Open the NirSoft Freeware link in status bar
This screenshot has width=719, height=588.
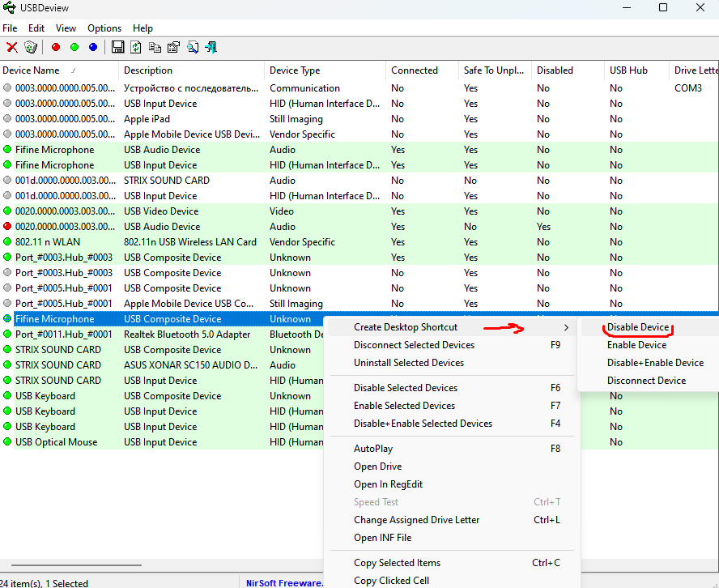[x=284, y=583]
